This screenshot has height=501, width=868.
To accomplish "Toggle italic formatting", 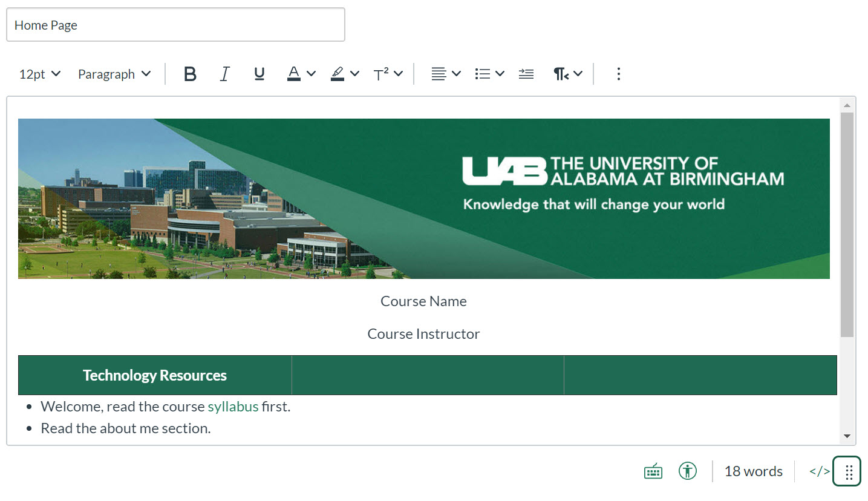I will (x=224, y=74).
